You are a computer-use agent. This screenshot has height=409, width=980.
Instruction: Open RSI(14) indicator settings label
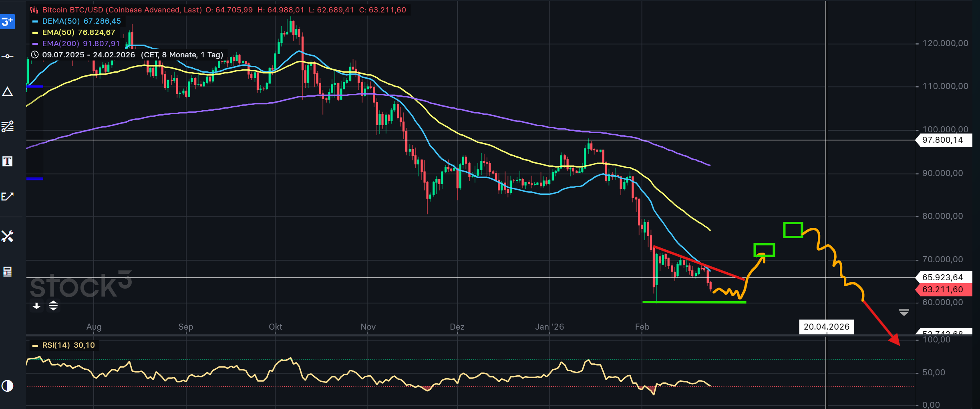63,345
